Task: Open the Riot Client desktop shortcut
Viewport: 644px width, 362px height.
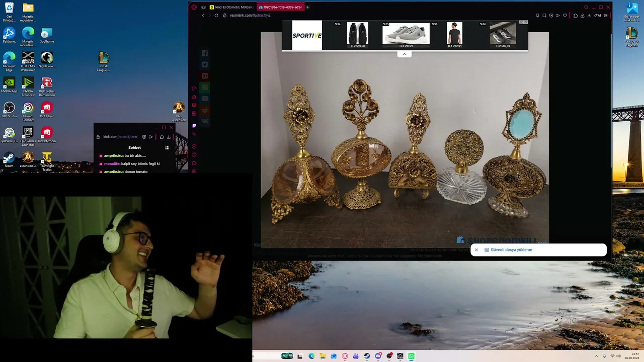Action: pos(47,110)
